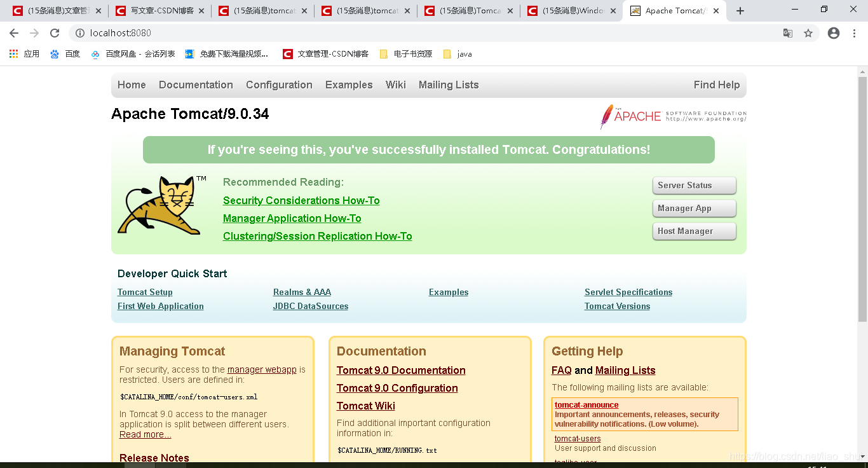The height and width of the screenshot is (468, 868).
Task: Open Wiki in Tomcat navigation bar
Action: (395, 85)
